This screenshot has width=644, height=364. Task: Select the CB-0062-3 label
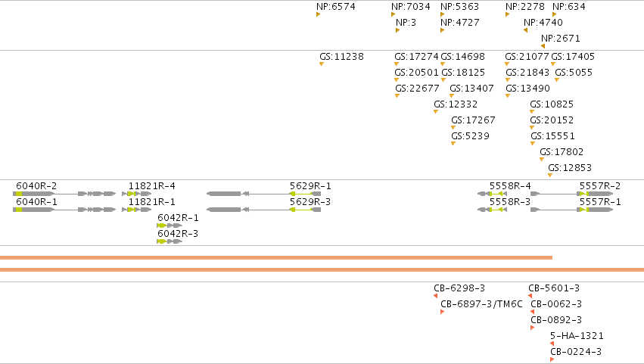(556, 304)
